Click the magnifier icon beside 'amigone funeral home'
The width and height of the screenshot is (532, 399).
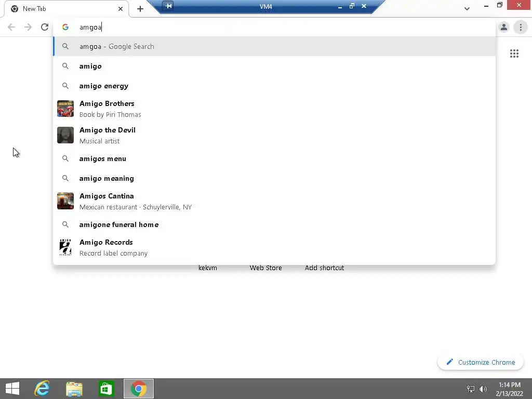click(65, 224)
